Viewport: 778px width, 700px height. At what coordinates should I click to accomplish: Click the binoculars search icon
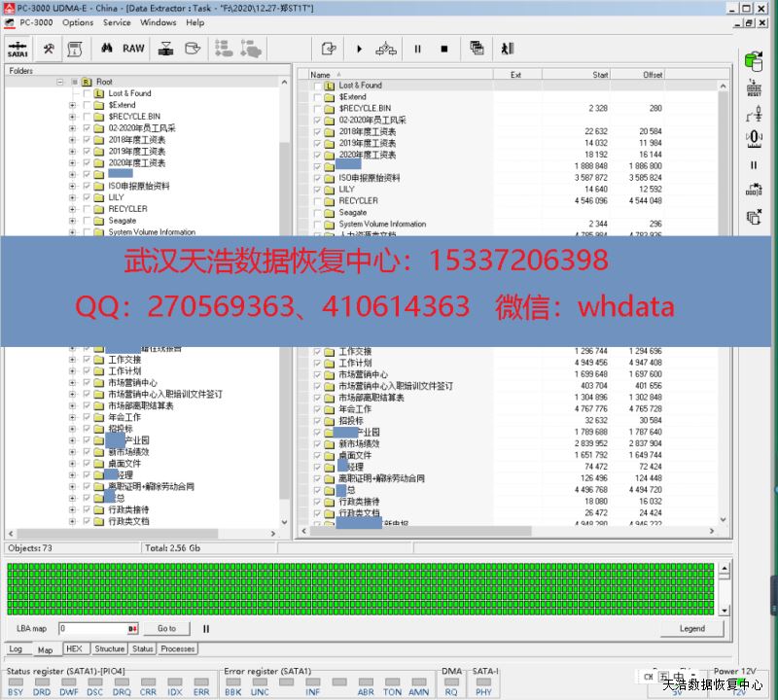(106, 49)
